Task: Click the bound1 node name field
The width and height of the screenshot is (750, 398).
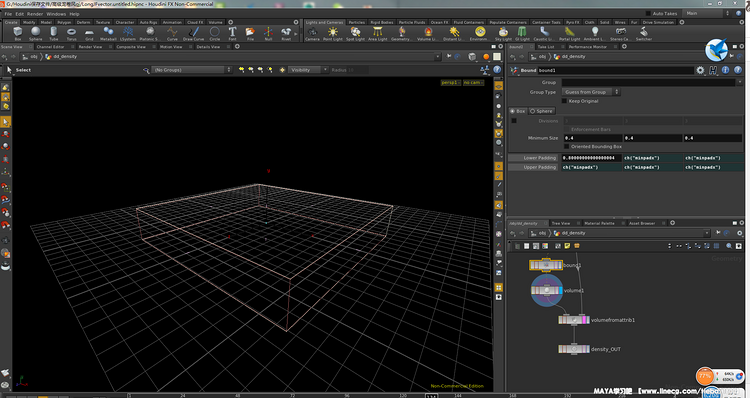Action: click(x=616, y=70)
